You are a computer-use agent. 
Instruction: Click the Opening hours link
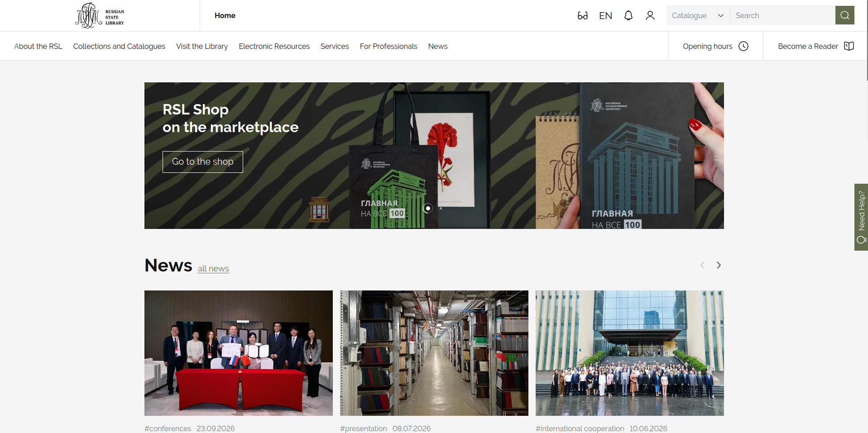[x=707, y=46]
